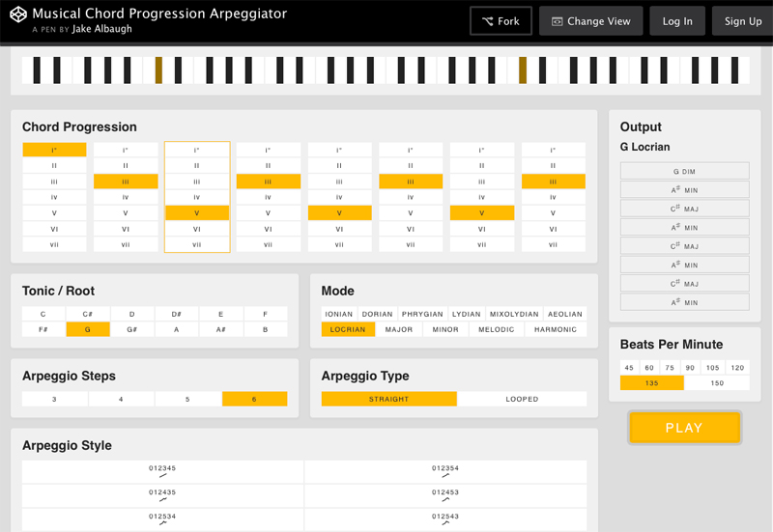This screenshot has height=532, width=773.
Task: Pick the 012435 arpeggio style
Action: pyautogui.click(x=162, y=494)
